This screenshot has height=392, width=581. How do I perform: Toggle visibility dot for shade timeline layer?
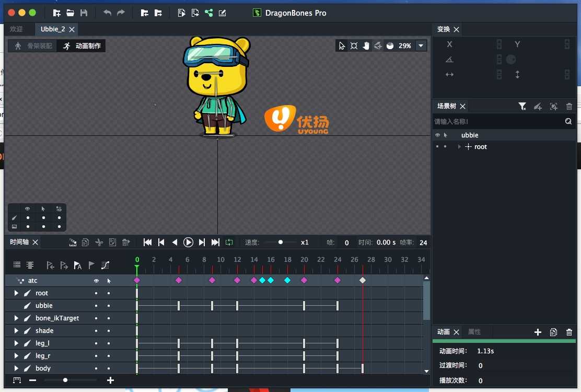96,331
